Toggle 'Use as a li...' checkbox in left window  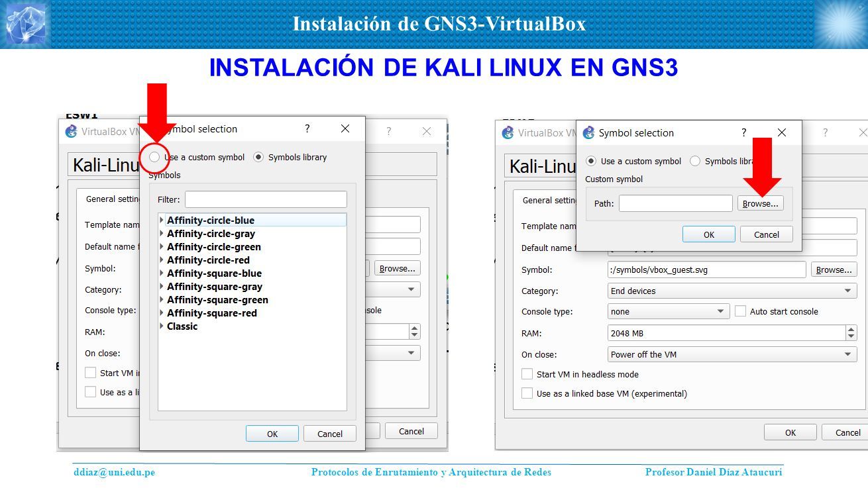[91, 392]
